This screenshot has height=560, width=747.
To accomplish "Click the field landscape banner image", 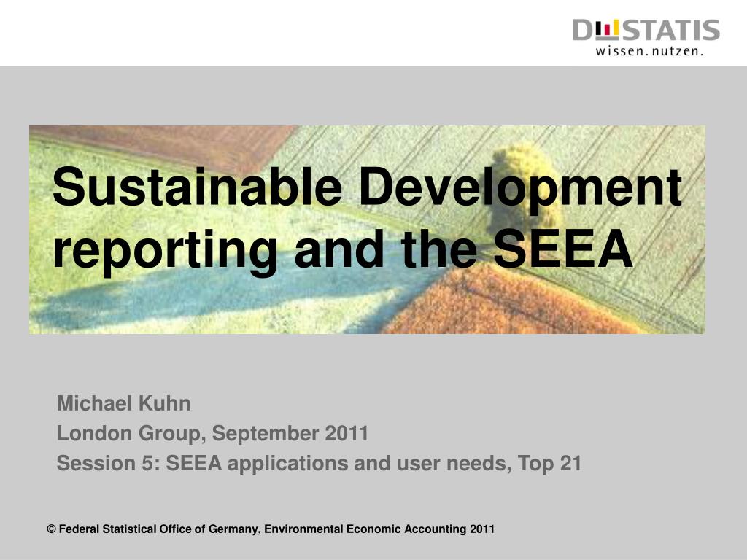I will (367, 230).
